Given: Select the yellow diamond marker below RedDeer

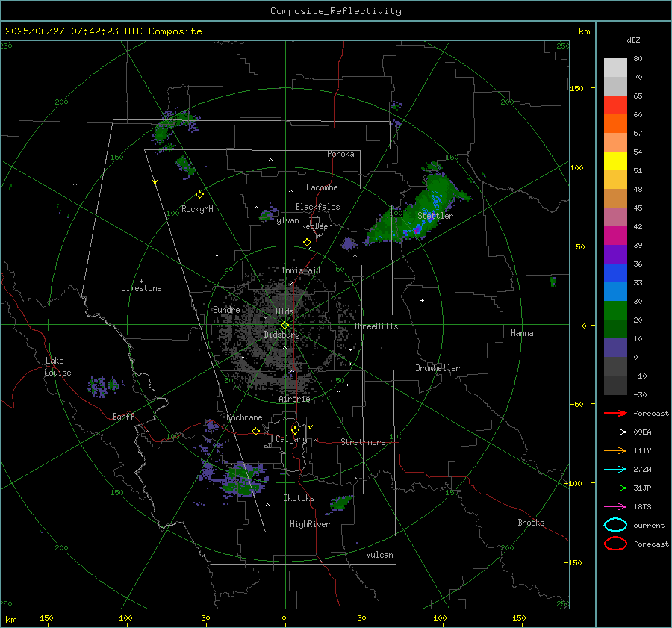Looking at the screenshot, I should [307, 242].
